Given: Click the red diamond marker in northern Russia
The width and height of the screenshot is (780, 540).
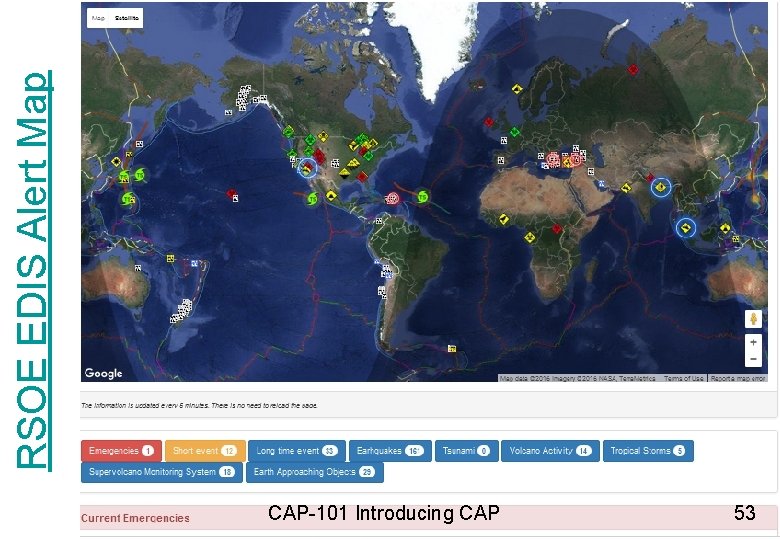Looking at the screenshot, I should 633,70.
